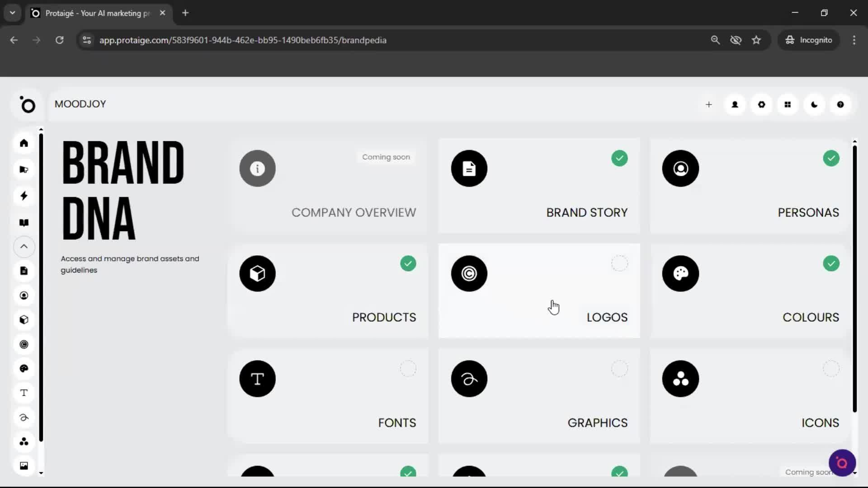Screen dimensions: 868x488
Task: Mark the LOGOS card as complete
Action: coord(619,263)
